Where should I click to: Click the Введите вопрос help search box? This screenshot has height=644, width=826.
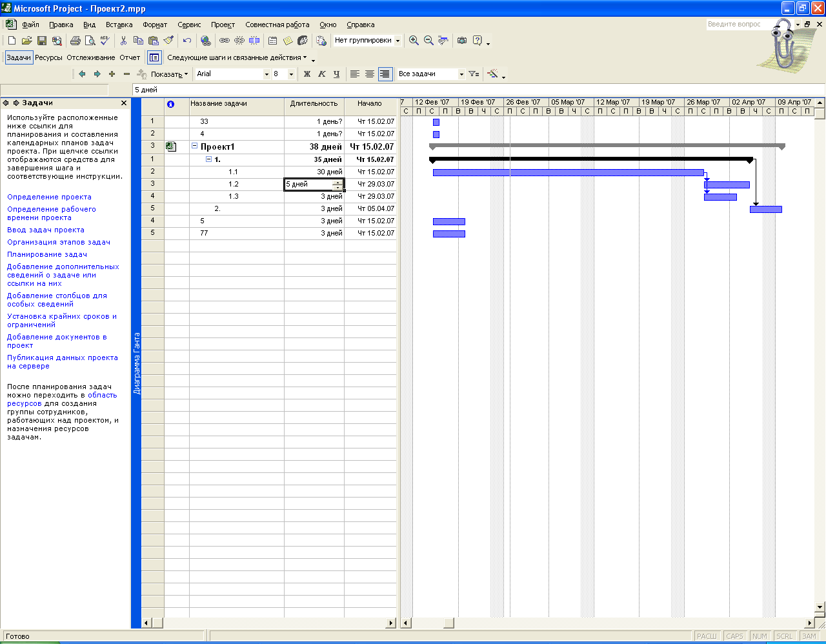coord(738,25)
